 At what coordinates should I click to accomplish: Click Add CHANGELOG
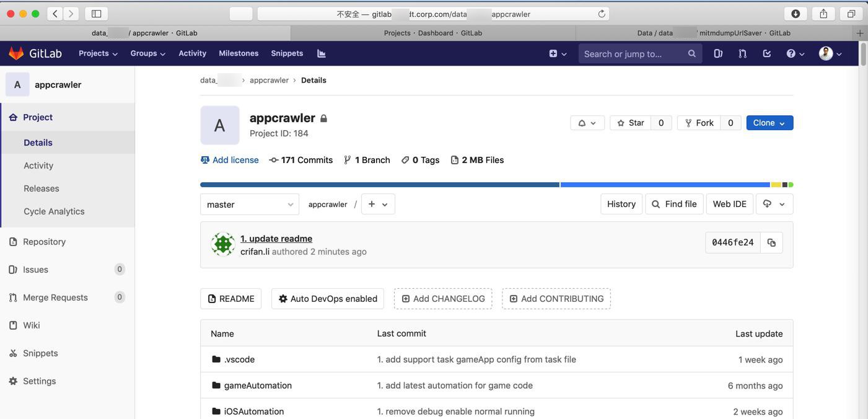[x=443, y=299]
